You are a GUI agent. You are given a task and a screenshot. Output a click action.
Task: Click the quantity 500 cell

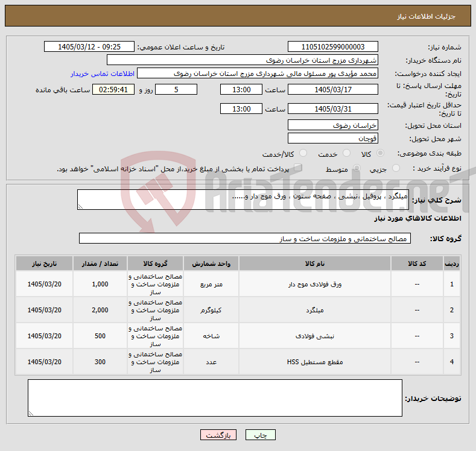coord(100,336)
